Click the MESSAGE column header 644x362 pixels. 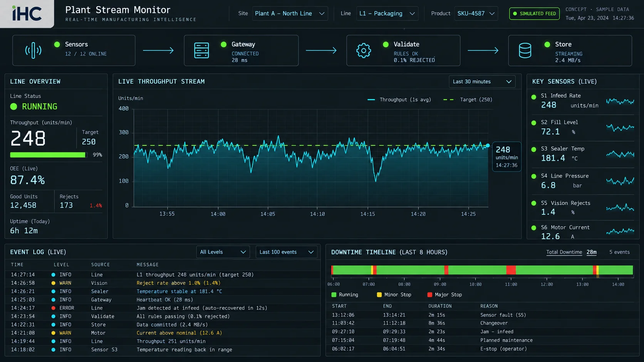pos(148,265)
